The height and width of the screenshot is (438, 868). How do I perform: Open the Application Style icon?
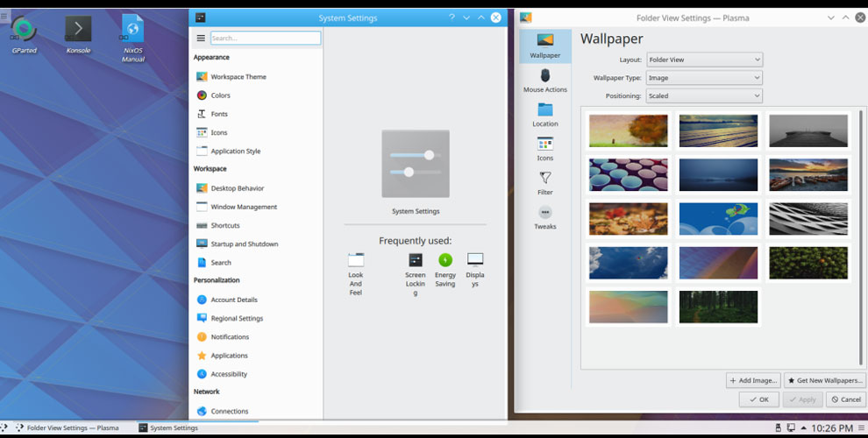[x=202, y=151]
